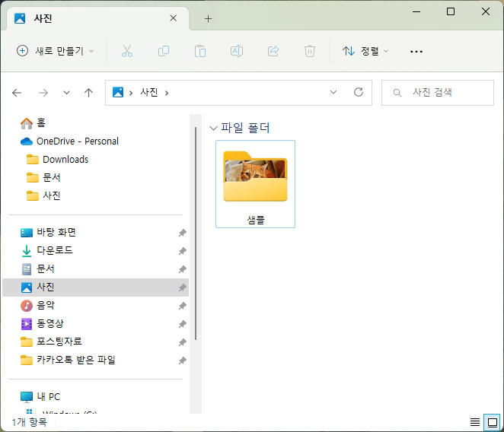The width and height of the screenshot is (504, 432).
Task: Add a new tab with plus button
Action: coord(209,18)
